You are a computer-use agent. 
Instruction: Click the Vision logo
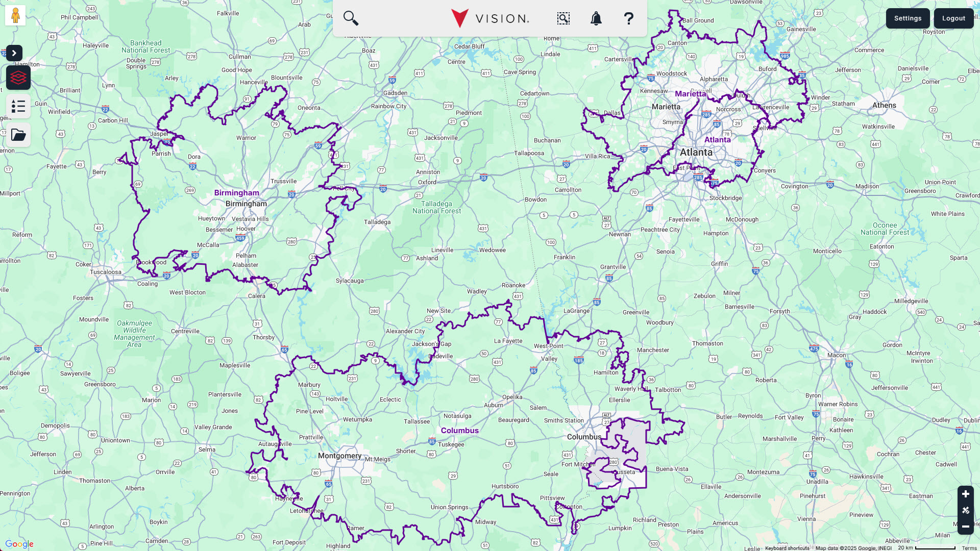click(490, 18)
